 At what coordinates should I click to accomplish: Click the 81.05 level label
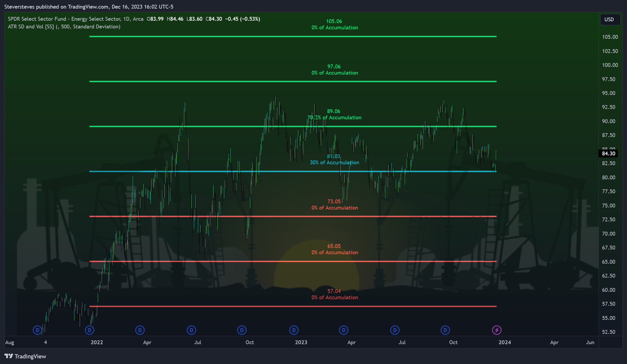[333, 156]
